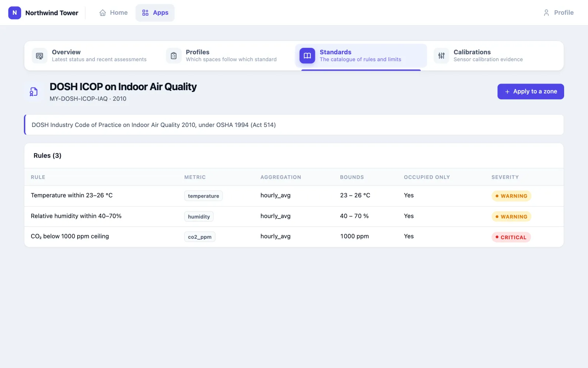Image resolution: width=588 pixels, height=368 pixels.
Task: Select the Standards tab label
Action: [x=335, y=52]
